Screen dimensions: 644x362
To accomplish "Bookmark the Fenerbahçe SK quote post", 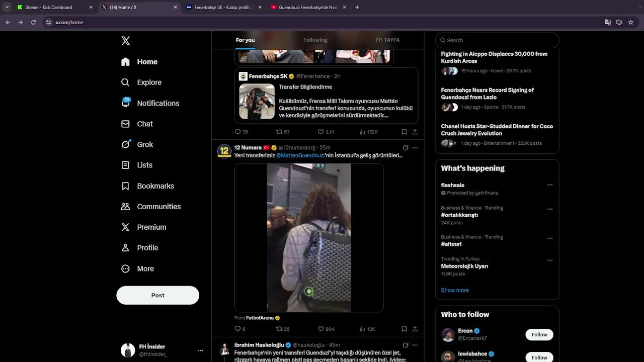I will click(x=404, y=132).
